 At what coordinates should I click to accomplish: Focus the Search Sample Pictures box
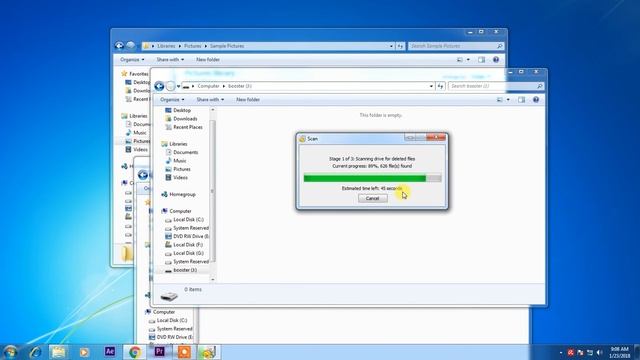[x=456, y=46]
